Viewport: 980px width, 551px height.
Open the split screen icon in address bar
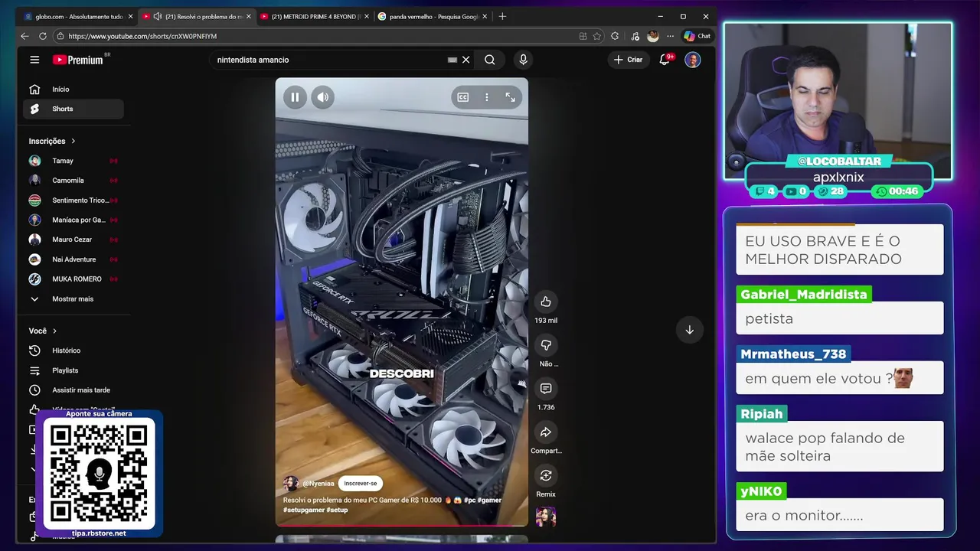[x=583, y=36]
